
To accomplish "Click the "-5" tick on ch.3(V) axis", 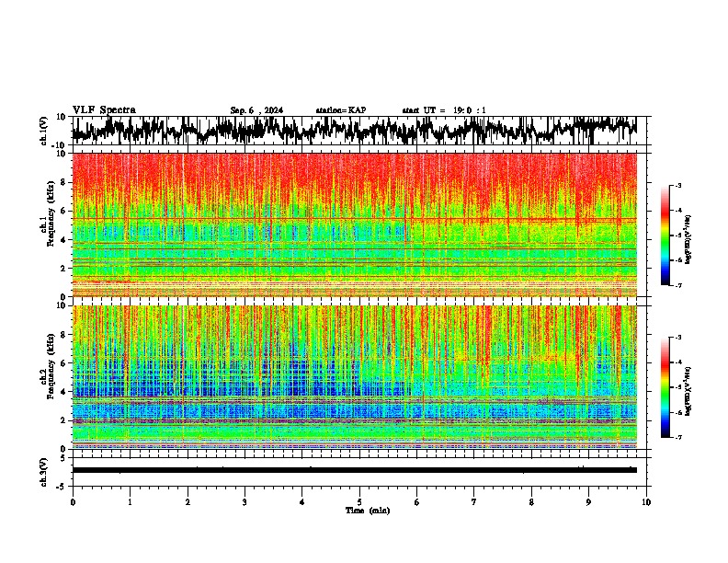I will click(x=61, y=487).
